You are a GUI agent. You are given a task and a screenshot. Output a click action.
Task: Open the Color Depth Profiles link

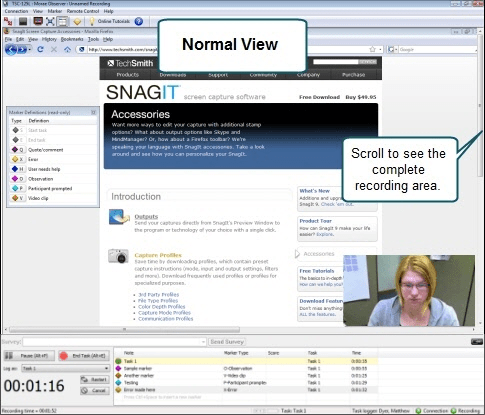[x=162, y=307]
